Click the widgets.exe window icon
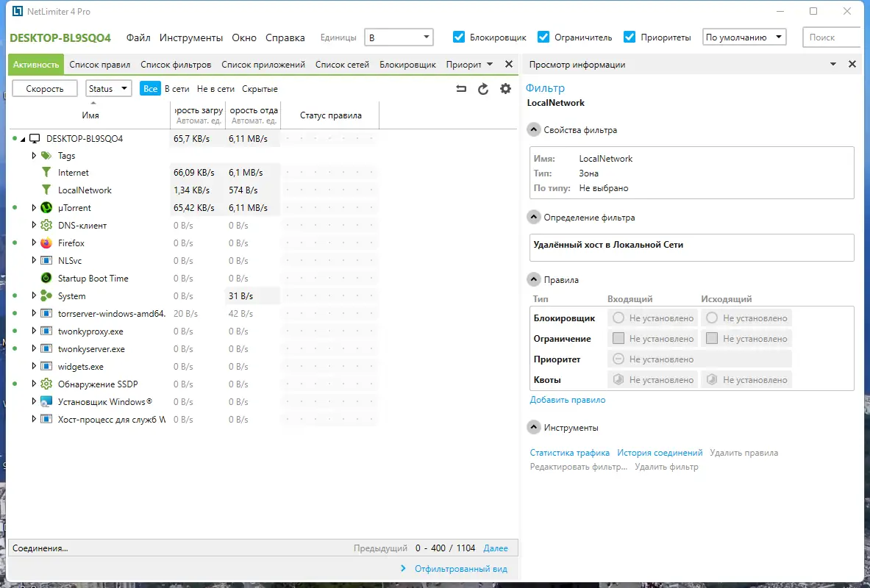Viewport: 870px width, 588px height. click(46, 367)
